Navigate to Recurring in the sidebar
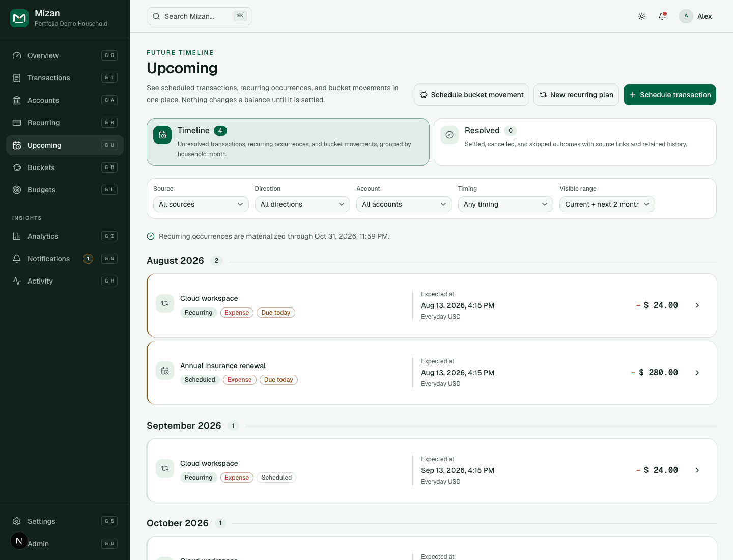Screen dimensions: 733x560 coord(65,123)
